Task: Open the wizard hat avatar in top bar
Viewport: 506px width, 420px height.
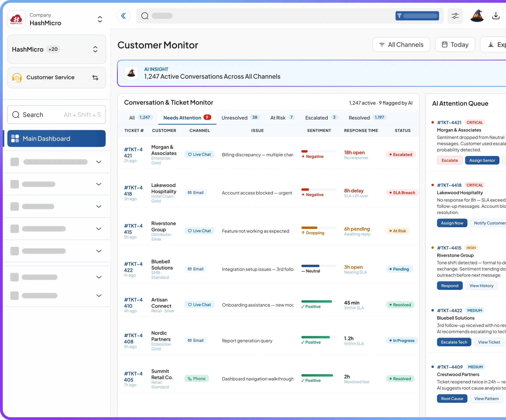Action: [477, 16]
